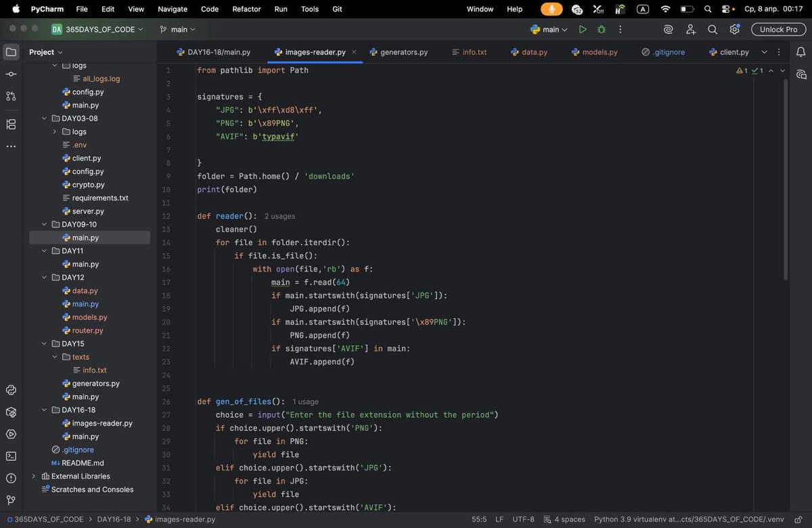Click the 1 usage hint on gen_of_files
This screenshot has height=528, width=812.
(305, 402)
